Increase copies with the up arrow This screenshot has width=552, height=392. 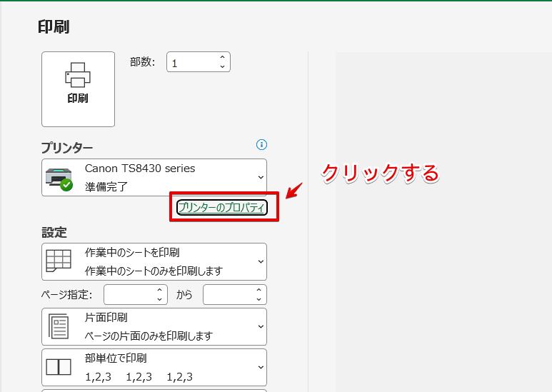click(222, 57)
